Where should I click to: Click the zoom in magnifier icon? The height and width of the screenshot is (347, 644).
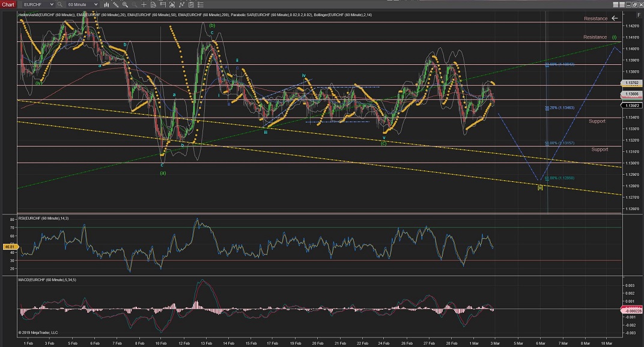coord(125,5)
